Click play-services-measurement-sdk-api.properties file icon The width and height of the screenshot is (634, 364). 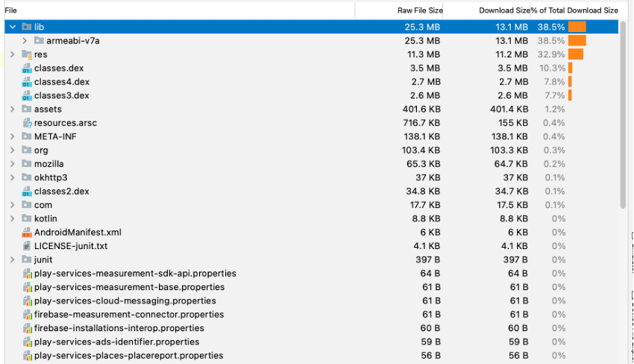point(27,274)
